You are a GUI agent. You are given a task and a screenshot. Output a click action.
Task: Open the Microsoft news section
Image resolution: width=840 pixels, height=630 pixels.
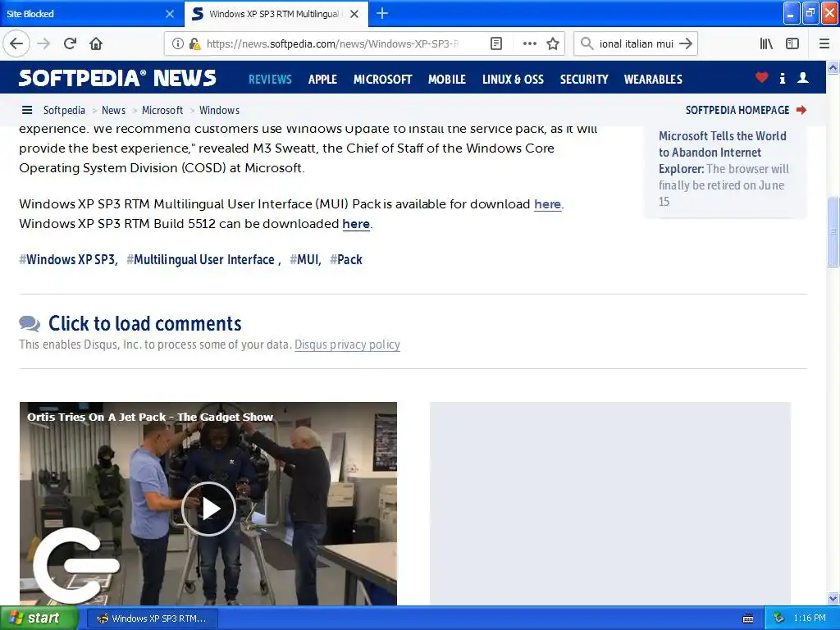[382, 80]
